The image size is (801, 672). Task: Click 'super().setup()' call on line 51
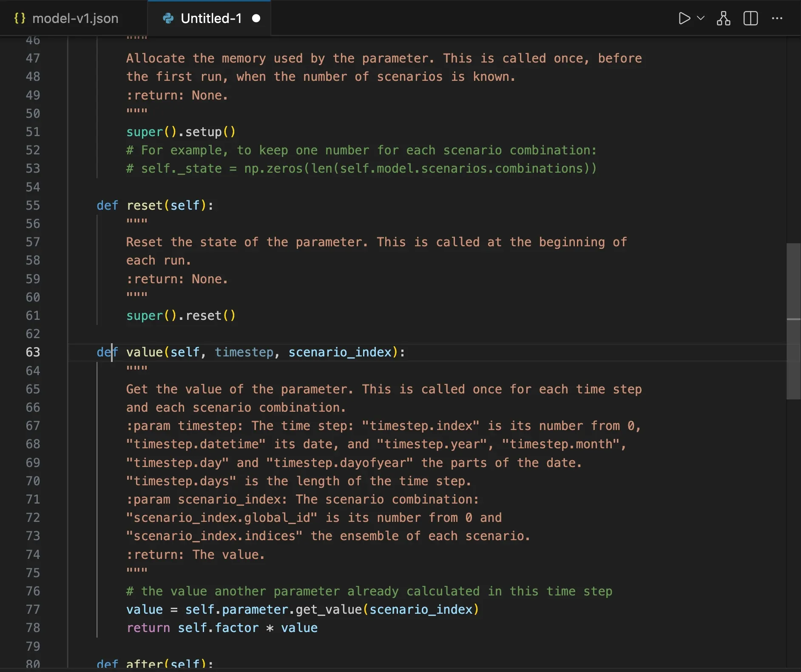click(181, 132)
